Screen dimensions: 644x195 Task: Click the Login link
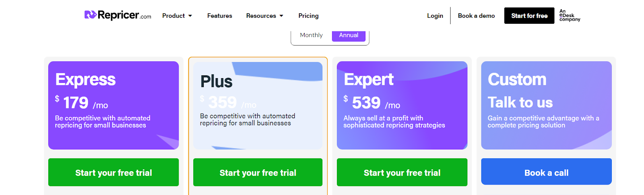coord(435,16)
